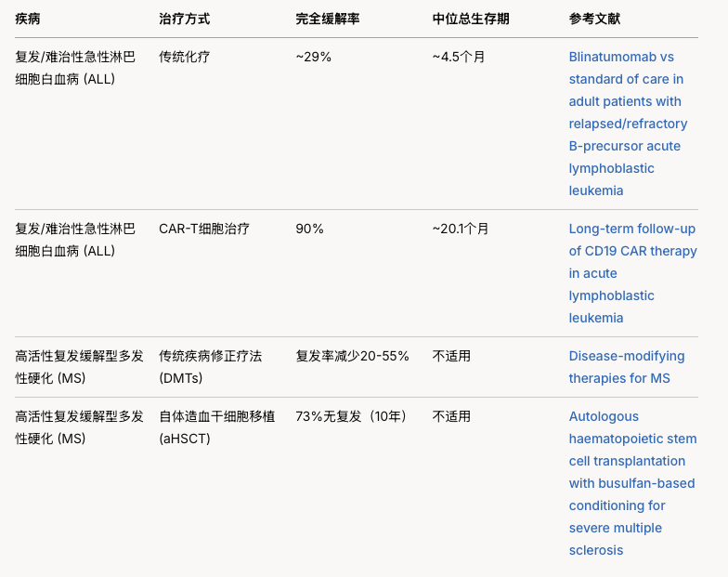Select the 传统化疗 treatment cell

pyautogui.click(x=184, y=57)
